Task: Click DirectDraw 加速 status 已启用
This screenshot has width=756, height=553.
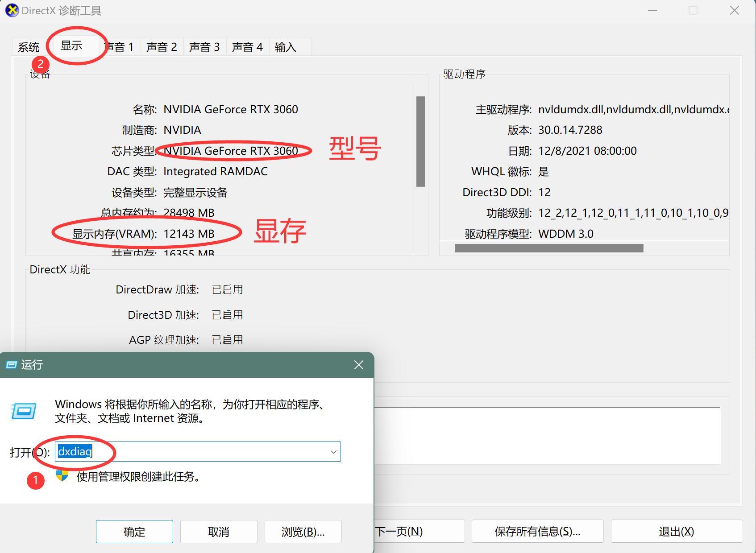Action: click(x=227, y=289)
